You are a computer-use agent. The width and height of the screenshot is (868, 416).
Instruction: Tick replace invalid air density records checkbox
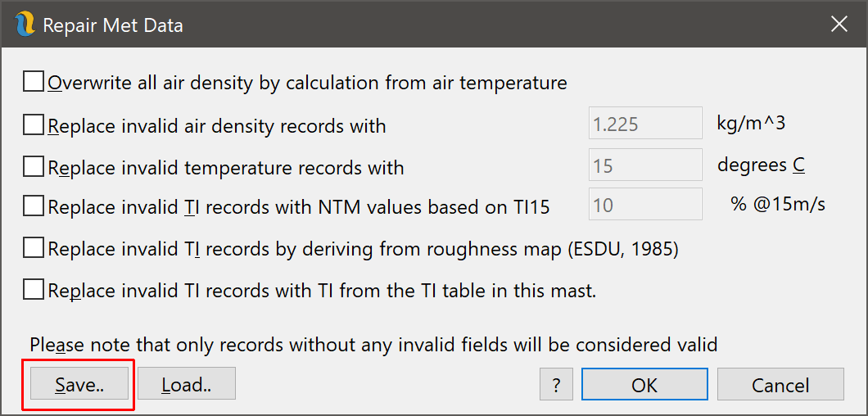coord(34,126)
